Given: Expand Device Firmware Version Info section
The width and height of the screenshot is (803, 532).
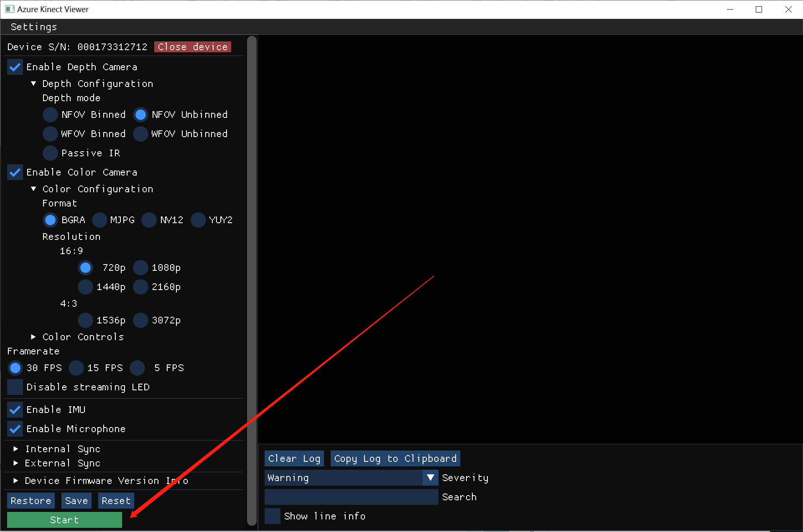Looking at the screenshot, I should 16,481.
